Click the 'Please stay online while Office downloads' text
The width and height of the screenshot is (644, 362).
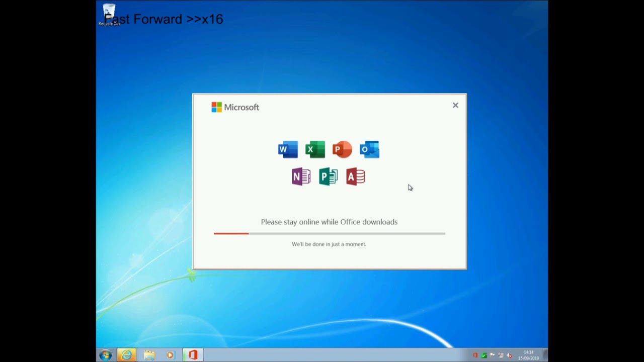329,222
